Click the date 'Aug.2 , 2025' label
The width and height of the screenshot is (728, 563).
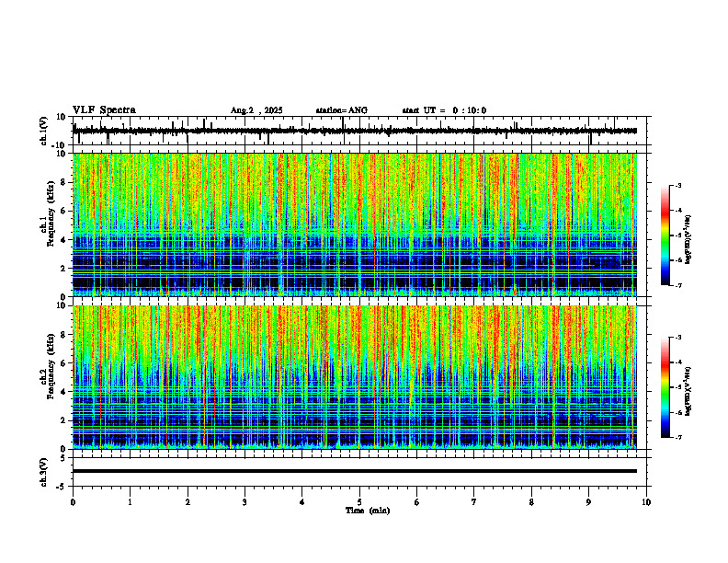click(x=256, y=110)
